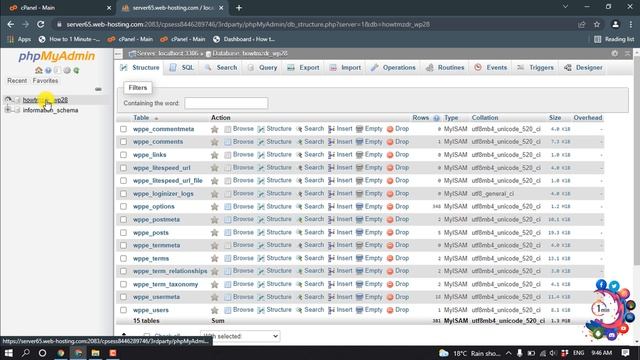Screen dimensions: 640x360
Task: Favorite the wppe_users table star
Action: point(214,310)
